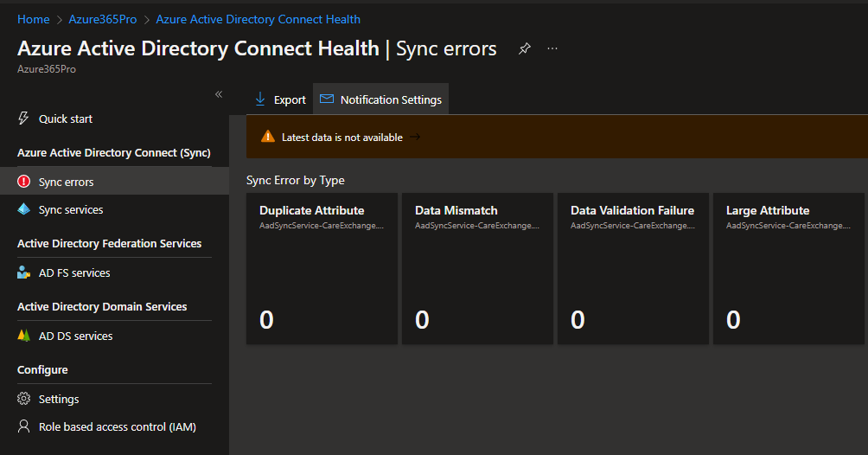Pin the Connect Health blade to dashboard

click(x=524, y=48)
